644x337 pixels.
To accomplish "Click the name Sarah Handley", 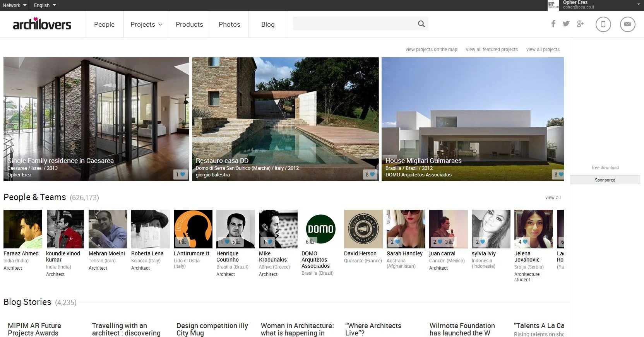I will pyautogui.click(x=404, y=253).
